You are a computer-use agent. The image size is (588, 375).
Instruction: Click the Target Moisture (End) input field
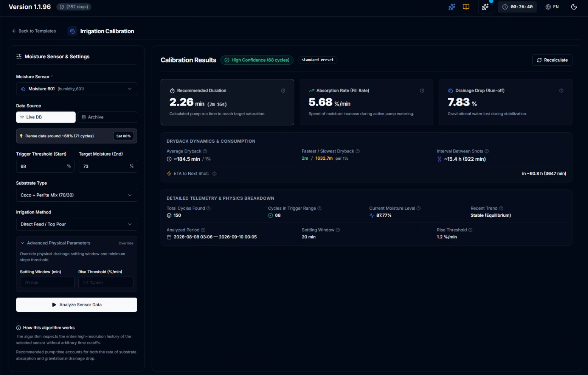(108, 166)
